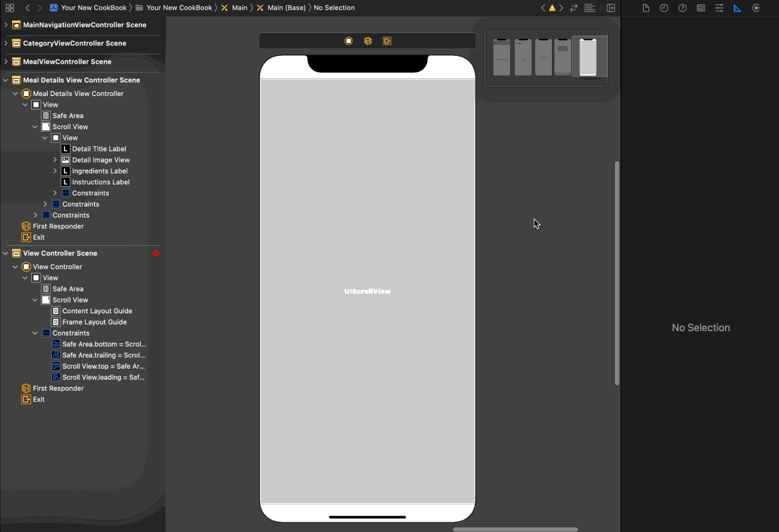779x532 pixels.
Task: Go forward in editor history
Action: click(39, 8)
